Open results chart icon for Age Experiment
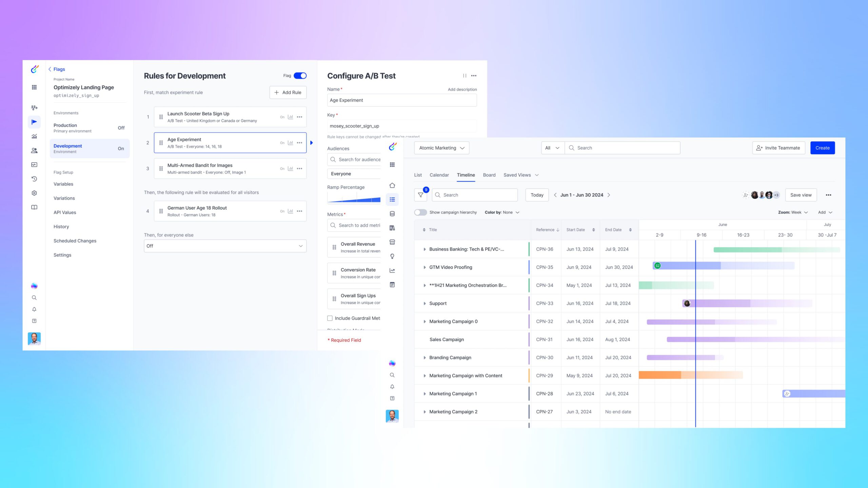Viewport: 868px width, 488px height. (290, 143)
